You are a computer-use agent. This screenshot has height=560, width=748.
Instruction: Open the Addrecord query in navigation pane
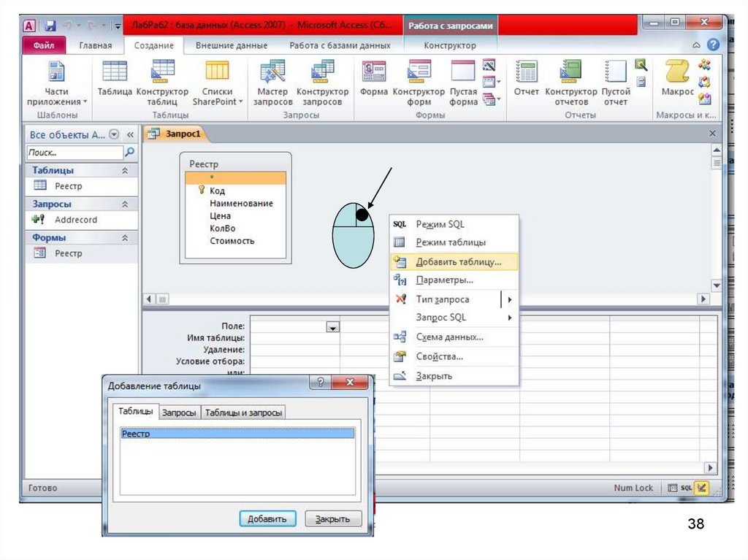(75, 220)
